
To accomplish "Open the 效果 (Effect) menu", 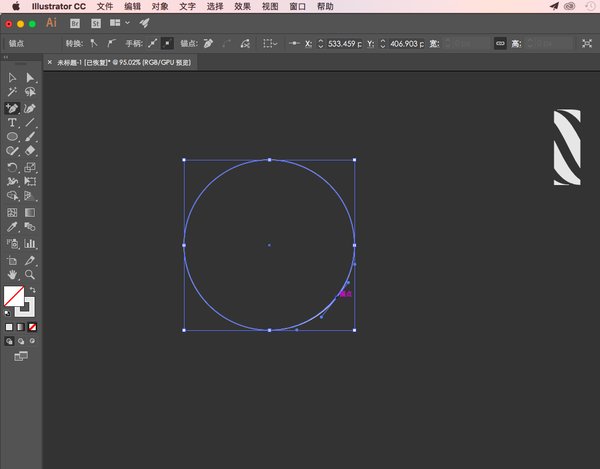I will pyautogui.click(x=242, y=6).
